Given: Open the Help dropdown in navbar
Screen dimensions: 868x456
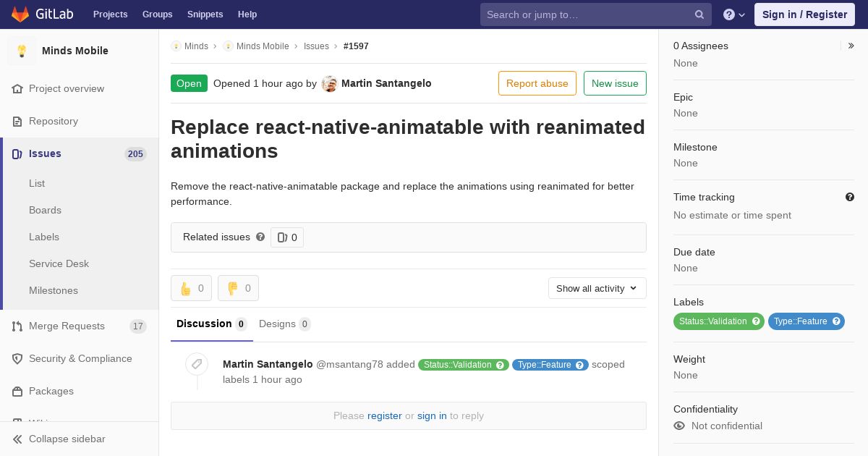Looking at the screenshot, I should 733,14.
